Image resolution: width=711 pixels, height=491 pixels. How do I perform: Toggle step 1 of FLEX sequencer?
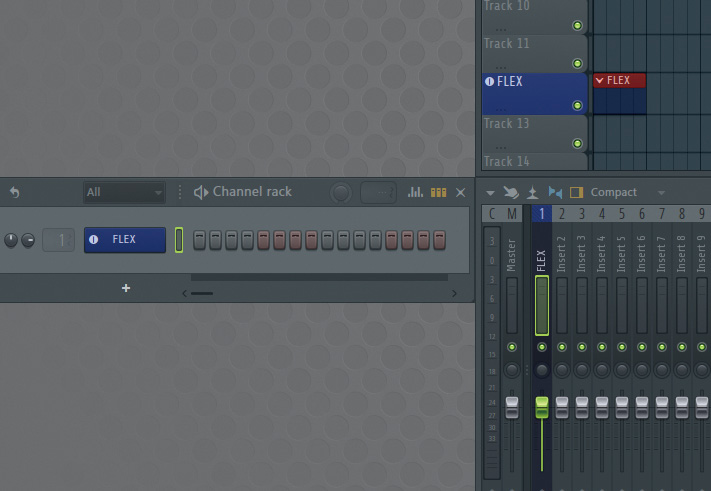point(200,240)
